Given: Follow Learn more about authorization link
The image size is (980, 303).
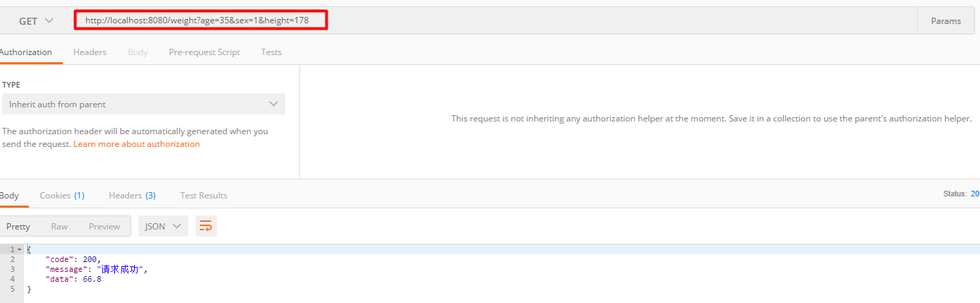Looking at the screenshot, I should pyautogui.click(x=136, y=144).
